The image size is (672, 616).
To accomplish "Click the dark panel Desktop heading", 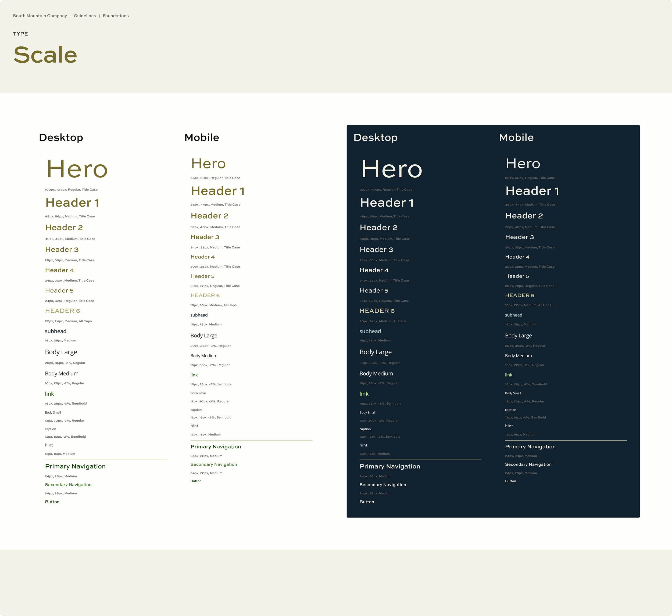I will [x=375, y=137].
